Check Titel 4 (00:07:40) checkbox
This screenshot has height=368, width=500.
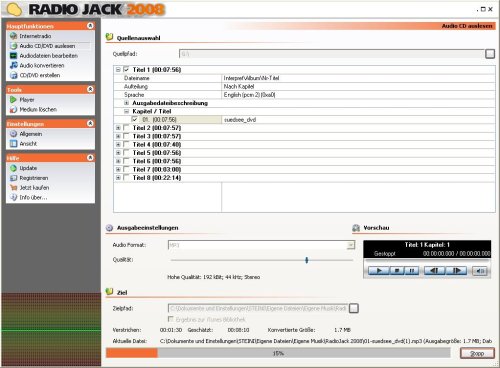pyautogui.click(x=126, y=144)
